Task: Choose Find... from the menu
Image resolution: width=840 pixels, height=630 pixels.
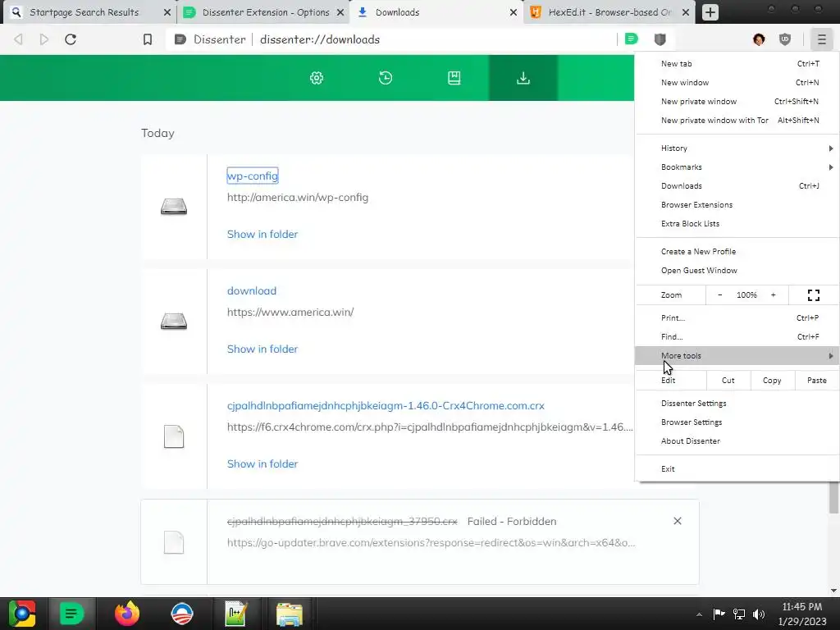Action: click(x=737, y=337)
